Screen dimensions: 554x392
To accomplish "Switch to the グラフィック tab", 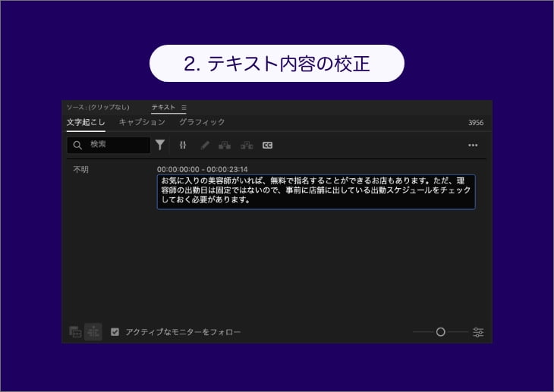I will [x=202, y=122].
